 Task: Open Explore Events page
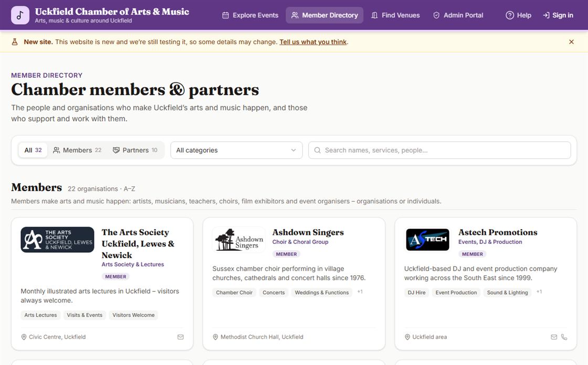pyautogui.click(x=250, y=15)
